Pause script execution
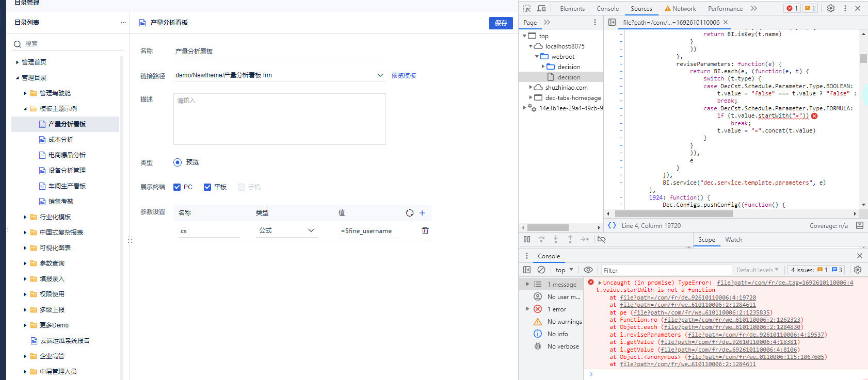Screen dimensions: 868x380 [527, 239]
